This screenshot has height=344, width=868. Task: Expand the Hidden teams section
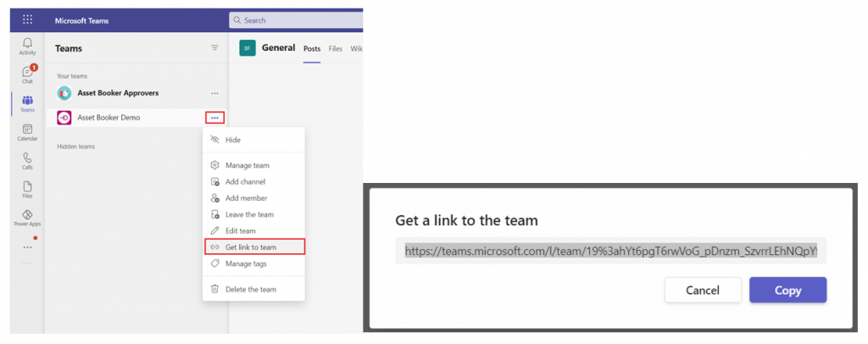(75, 147)
